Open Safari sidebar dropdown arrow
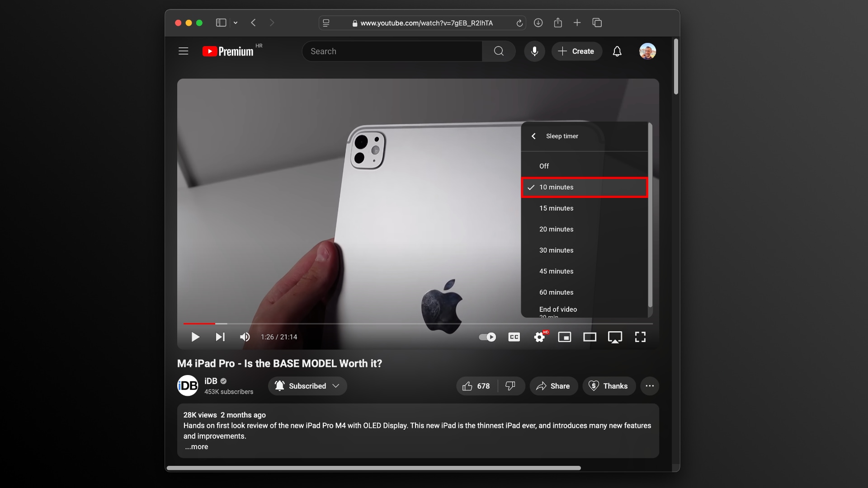The width and height of the screenshot is (868, 488). [x=236, y=23]
